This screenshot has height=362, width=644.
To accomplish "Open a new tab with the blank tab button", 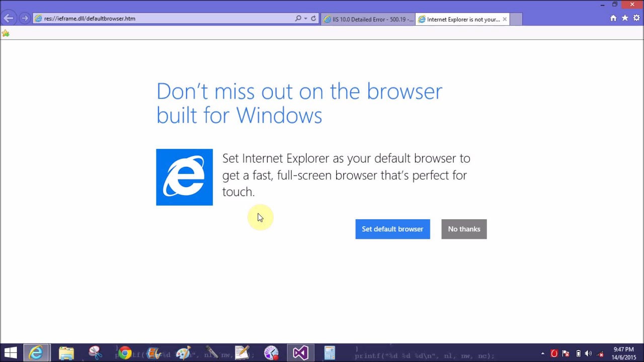I will tap(516, 19).
